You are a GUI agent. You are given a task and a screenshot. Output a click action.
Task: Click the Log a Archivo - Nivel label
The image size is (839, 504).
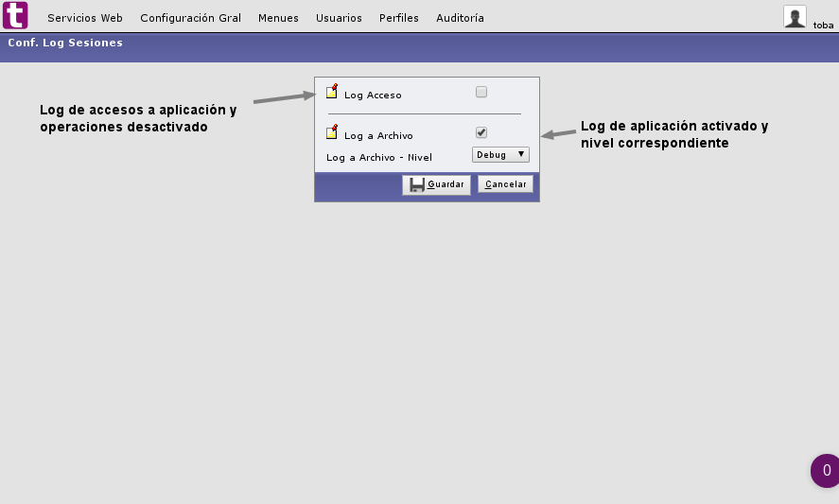[x=379, y=157]
